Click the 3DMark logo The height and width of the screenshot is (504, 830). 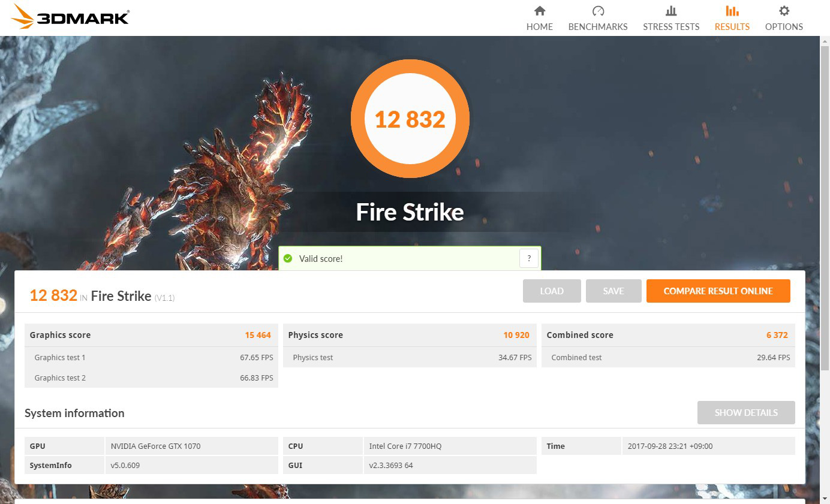70,17
